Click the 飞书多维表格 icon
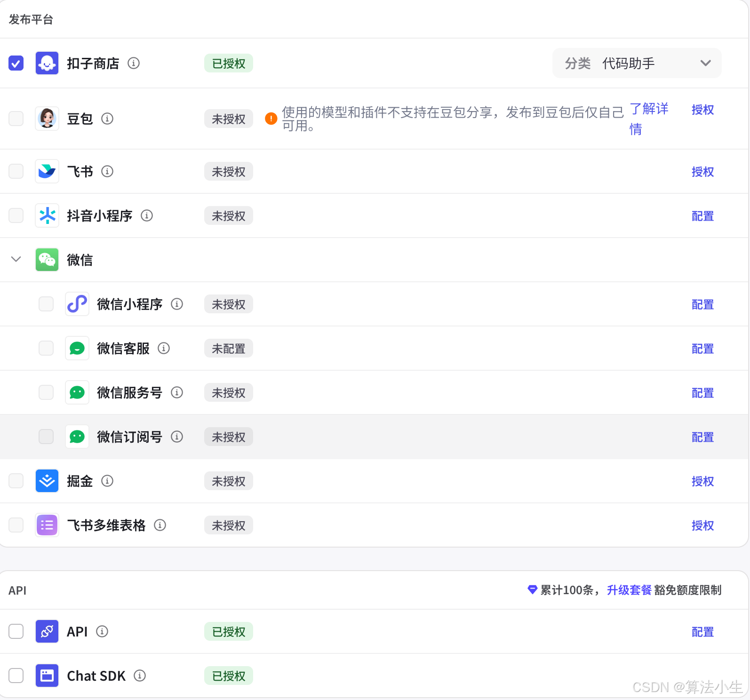The height and width of the screenshot is (700, 750). click(x=47, y=525)
